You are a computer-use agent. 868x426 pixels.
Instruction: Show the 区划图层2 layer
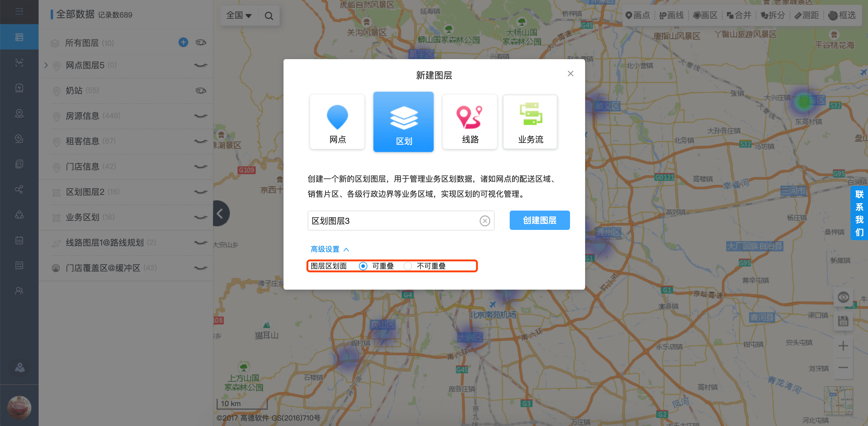pyautogui.click(x=201, y=192)
